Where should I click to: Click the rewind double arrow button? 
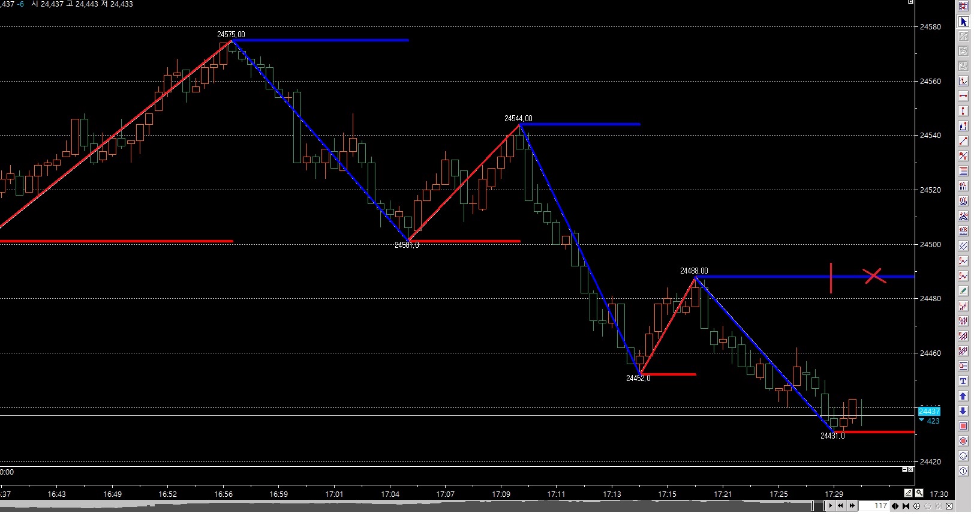click(841, 506)
